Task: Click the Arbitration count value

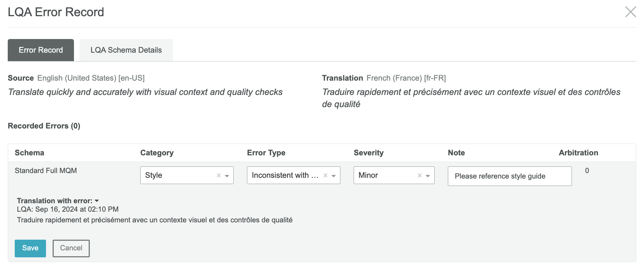Action: click(587, 171)
